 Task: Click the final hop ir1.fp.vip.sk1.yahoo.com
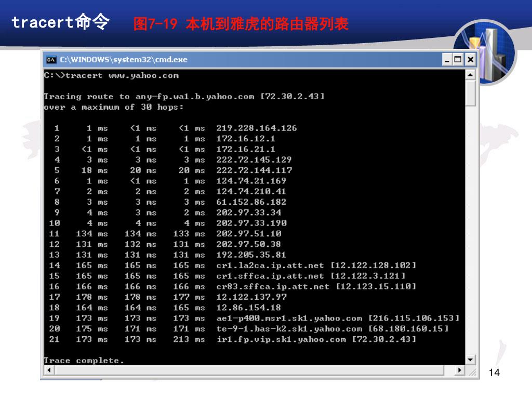[281, 339]
